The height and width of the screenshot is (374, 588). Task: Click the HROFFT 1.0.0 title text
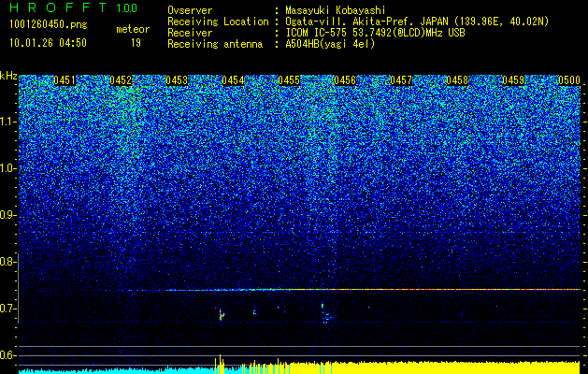coord(73,7)
